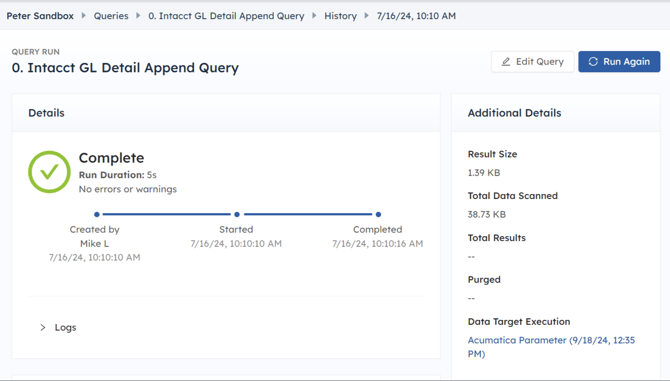The image size is (670, 381).
Task: Click the Completed timeline dot
Action: pyautogui.click(x=378, y=214)
